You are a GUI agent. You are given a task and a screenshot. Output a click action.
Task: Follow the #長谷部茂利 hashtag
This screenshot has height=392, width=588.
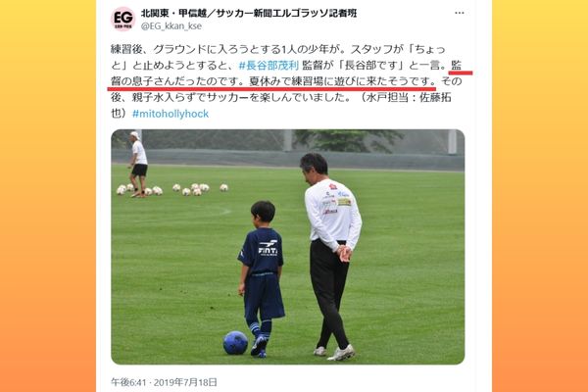(269, 66)
